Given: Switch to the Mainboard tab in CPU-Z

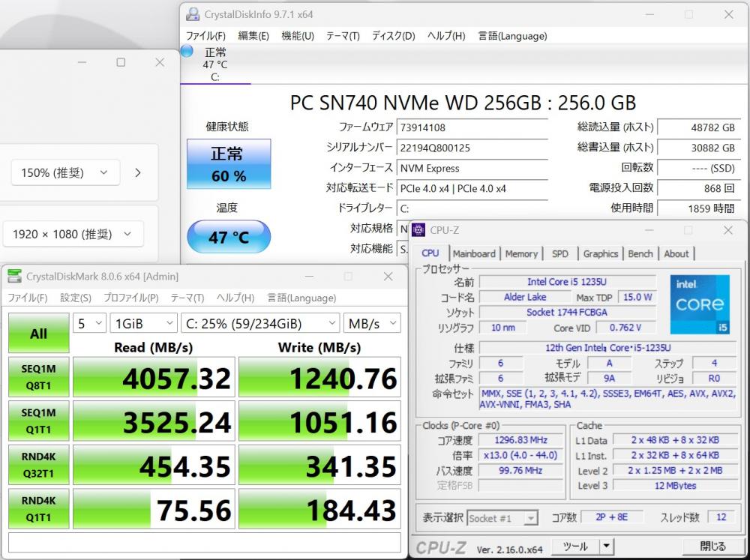Looking at the screenshot, I should (x=474, y=254).
